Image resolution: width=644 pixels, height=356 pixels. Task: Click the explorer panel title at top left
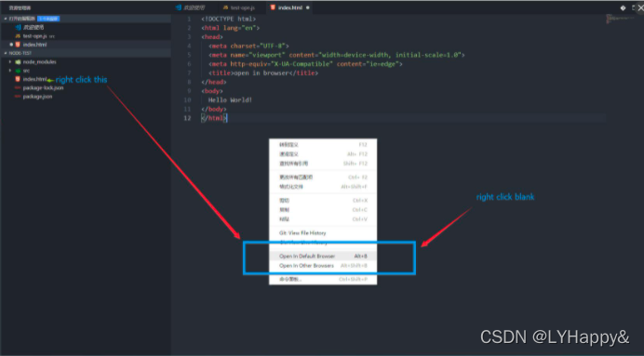[20, 7]
